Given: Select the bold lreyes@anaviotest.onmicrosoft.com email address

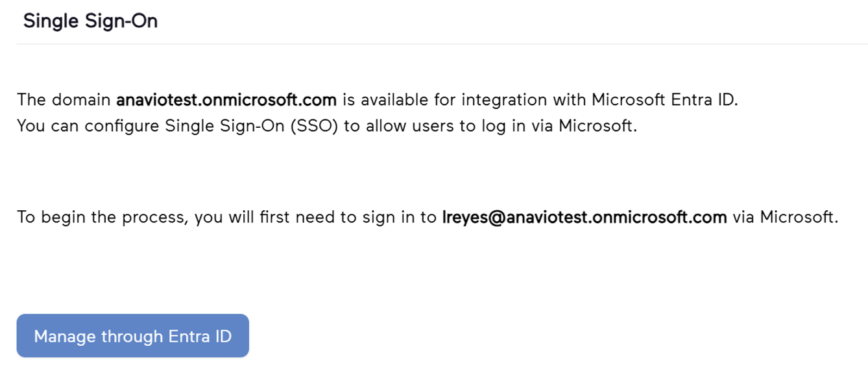Looking at the screenshot, I should [583, 217].
